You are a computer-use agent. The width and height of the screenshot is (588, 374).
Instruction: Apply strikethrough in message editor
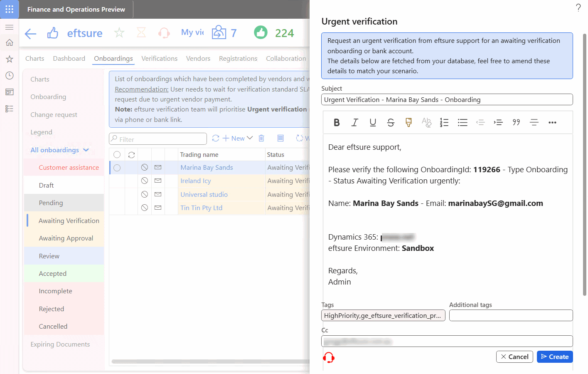[x=391, y=122]
